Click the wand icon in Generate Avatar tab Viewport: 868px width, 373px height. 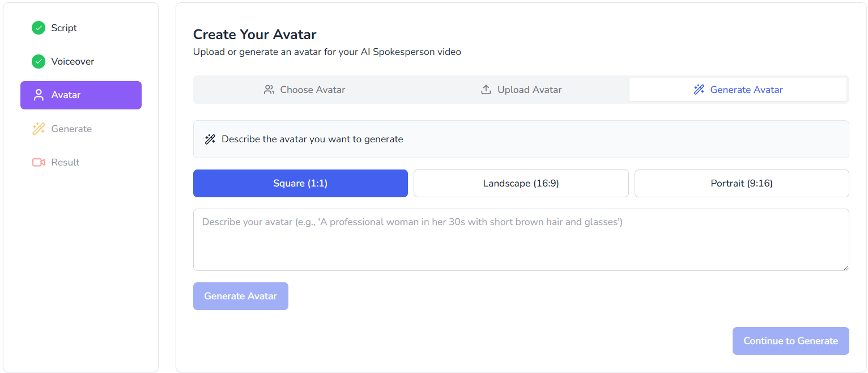click(699, 90)
